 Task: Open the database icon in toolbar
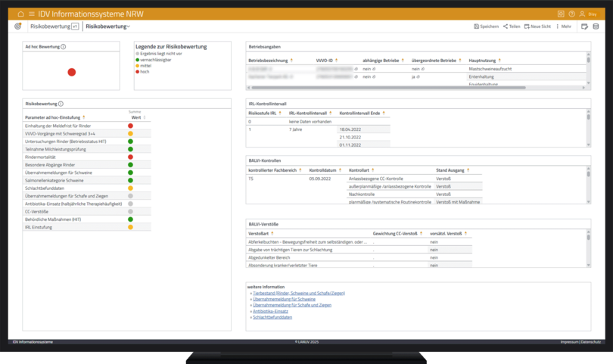(596, 26)
